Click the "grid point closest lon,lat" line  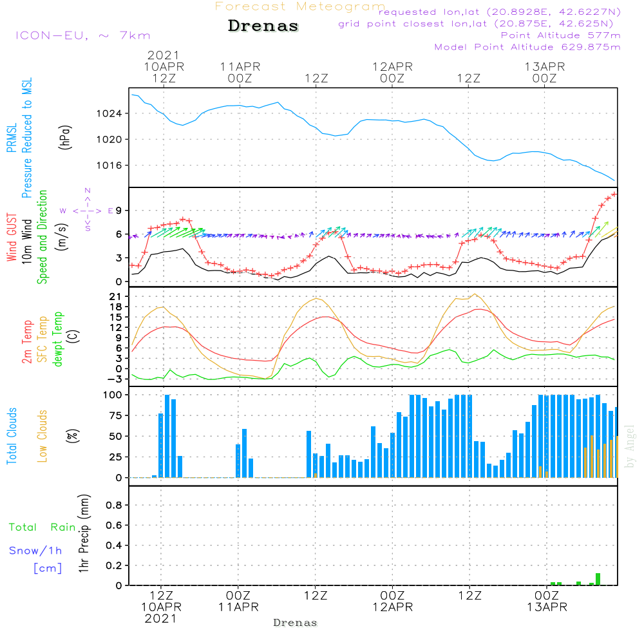click(476, 24)
